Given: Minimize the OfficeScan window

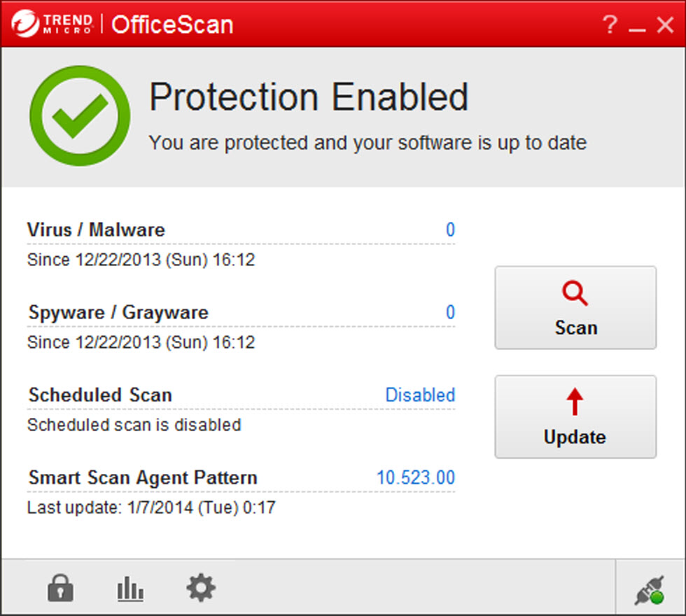Looking at the screenshot, I should click(x=636, y=27).
